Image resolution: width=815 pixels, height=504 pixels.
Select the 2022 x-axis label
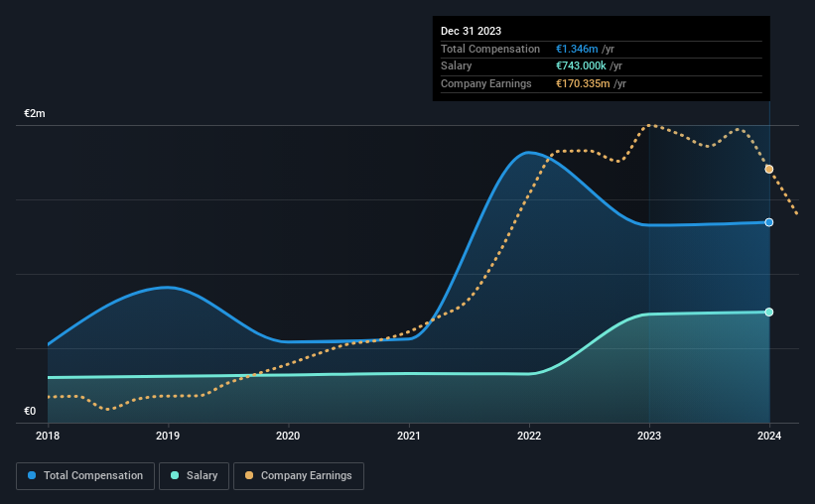(529, 436)
